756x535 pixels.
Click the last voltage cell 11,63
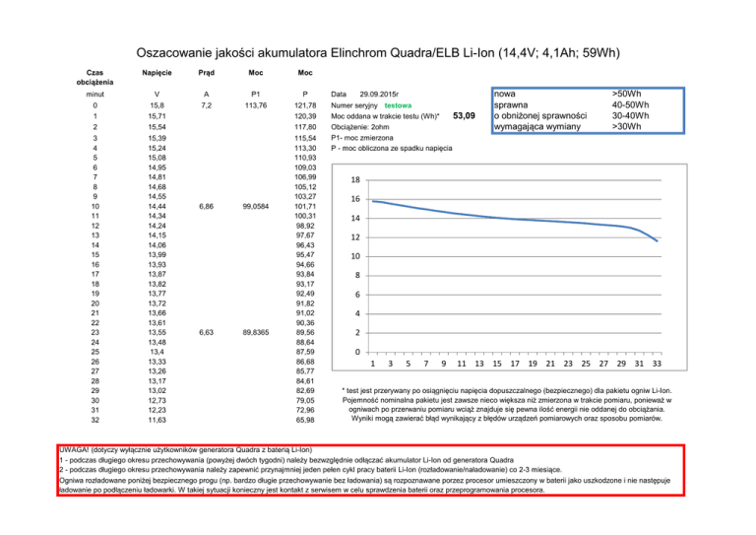[x=157, y=420]
